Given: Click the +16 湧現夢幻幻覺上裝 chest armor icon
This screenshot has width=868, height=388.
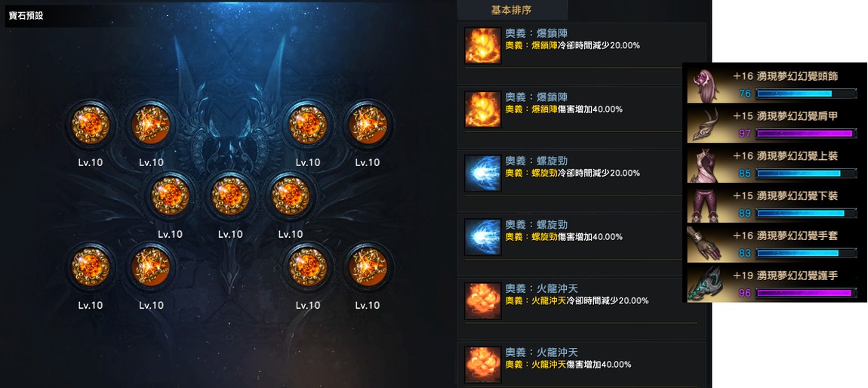Looking at the screenshot, I should 705,165.
